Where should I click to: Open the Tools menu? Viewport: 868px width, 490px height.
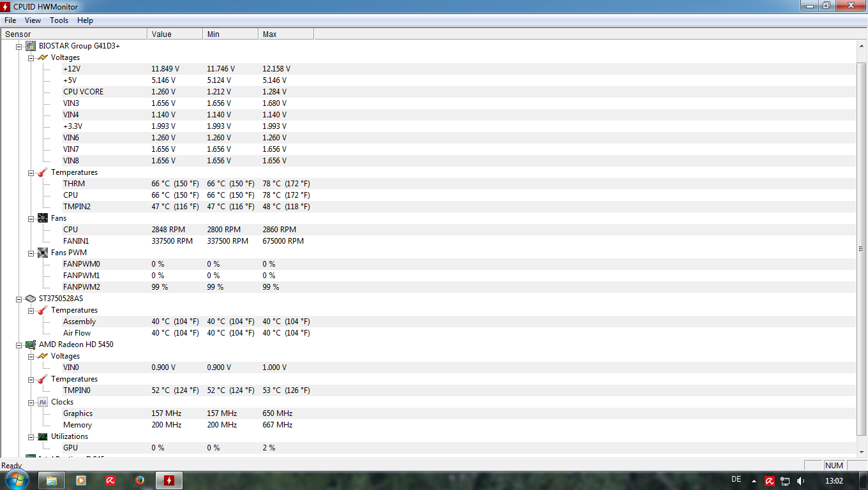59,20
